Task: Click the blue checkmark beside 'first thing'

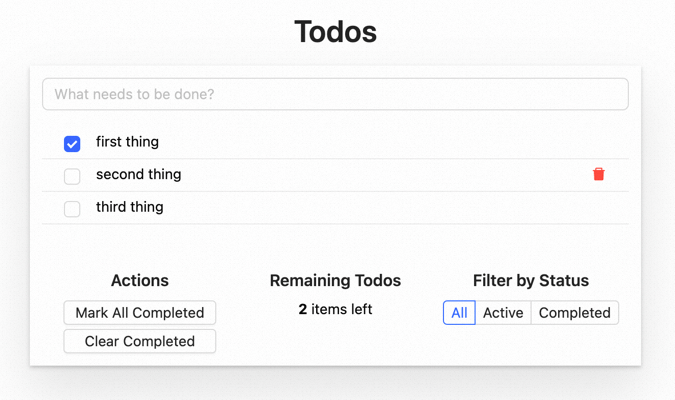Action: (72, 144)
